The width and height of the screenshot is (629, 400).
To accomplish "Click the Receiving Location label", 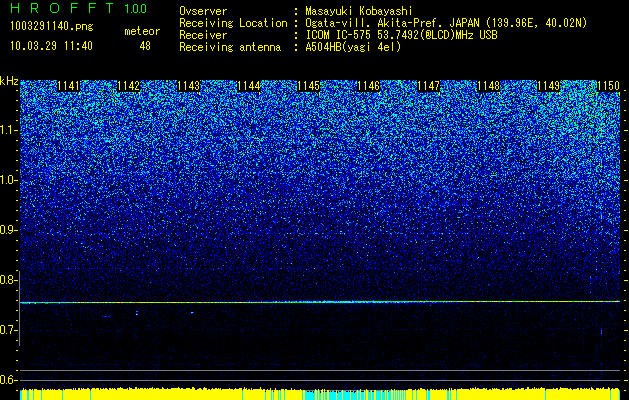I will point(233,23).
